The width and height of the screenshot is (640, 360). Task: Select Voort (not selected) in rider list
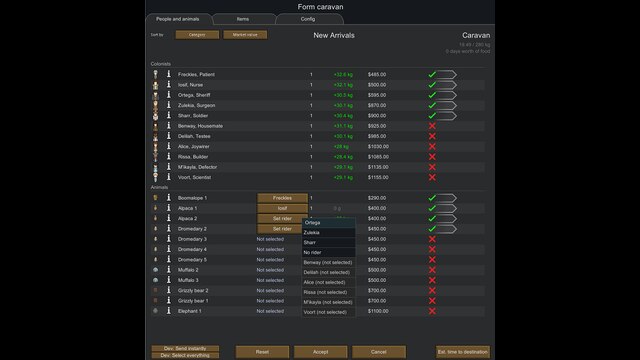(329, 312)
